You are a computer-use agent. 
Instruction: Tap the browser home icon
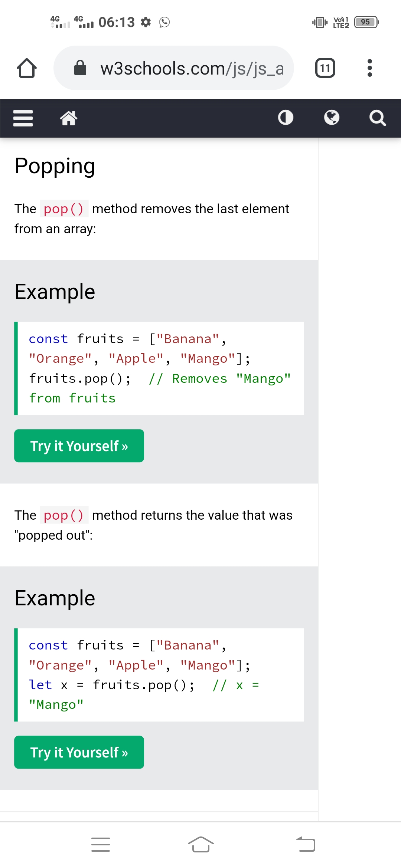tap(27, 68)
